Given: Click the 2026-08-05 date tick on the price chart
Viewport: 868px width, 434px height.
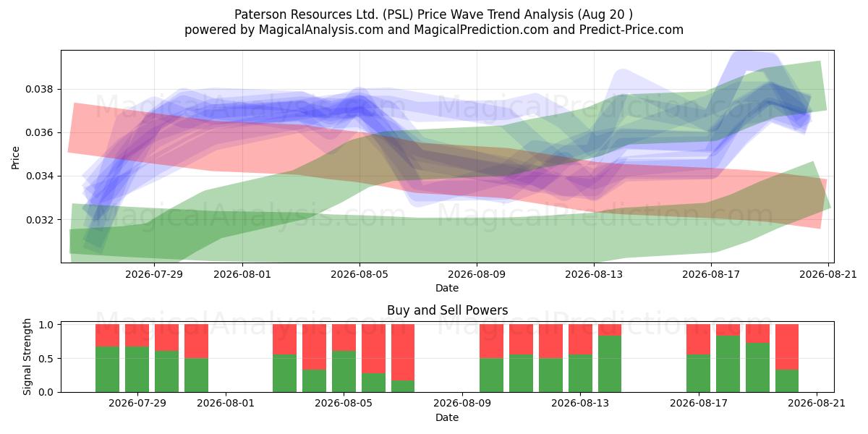Looking at the screenshot, I should coord(359,274).
